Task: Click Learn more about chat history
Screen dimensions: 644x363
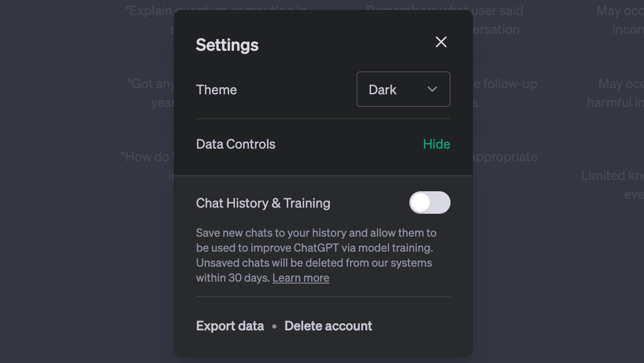Action: tap(301, 278)
